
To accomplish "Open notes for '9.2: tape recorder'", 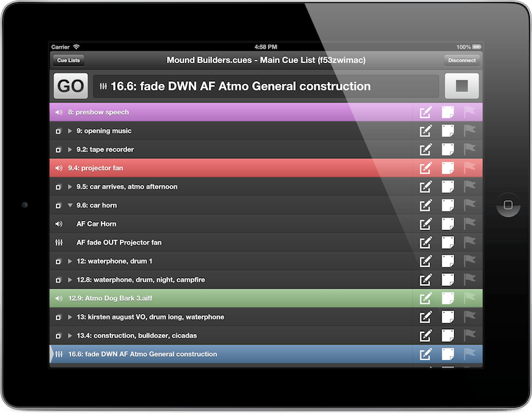I will click(x=448, y=150).
